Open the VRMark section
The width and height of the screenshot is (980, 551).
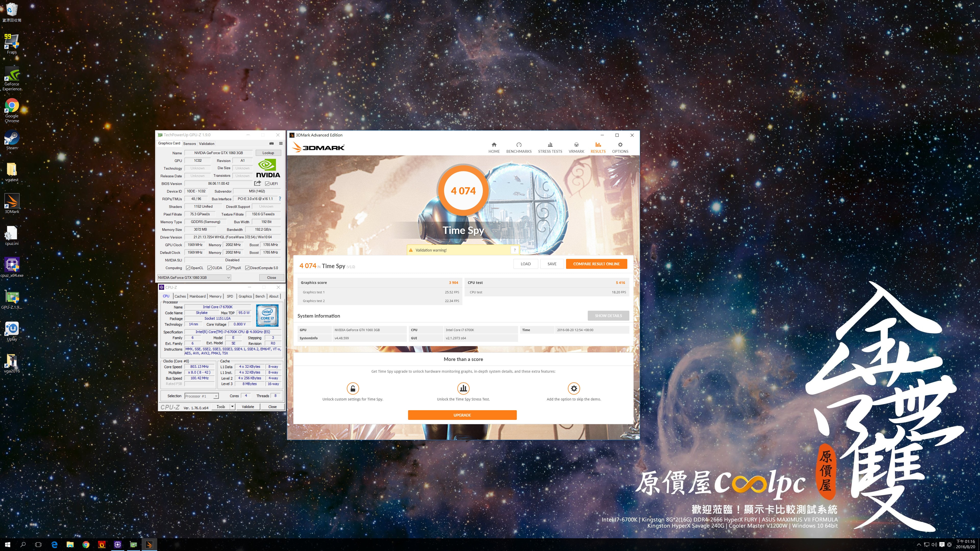pyautogui.click(x=576, y=147)
